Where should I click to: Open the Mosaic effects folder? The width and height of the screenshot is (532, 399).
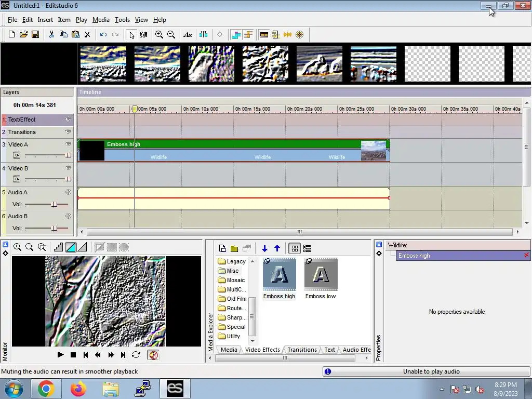tap(235, 280)
